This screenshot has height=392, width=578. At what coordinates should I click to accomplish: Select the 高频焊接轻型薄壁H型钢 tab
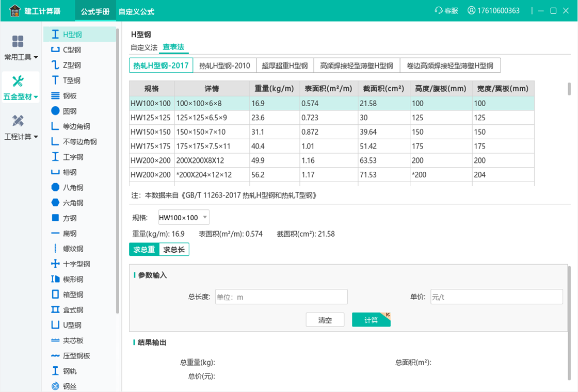tap(357, 66)
